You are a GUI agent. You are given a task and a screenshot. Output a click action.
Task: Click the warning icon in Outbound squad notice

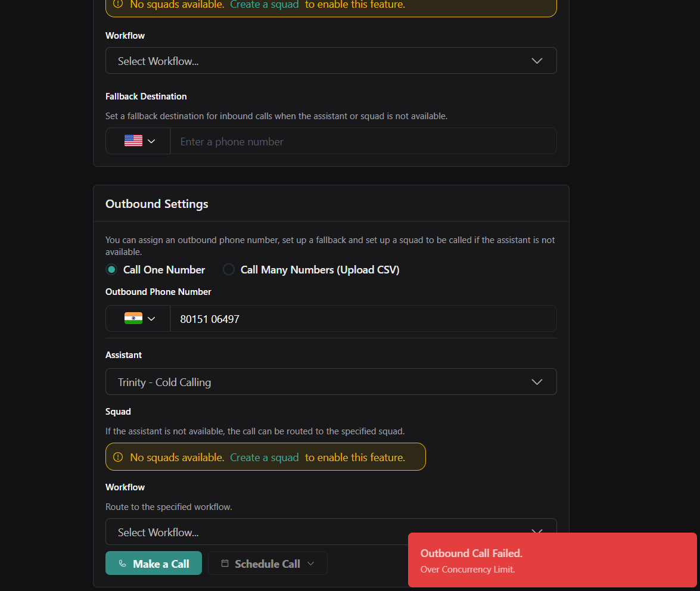[118, 457]
